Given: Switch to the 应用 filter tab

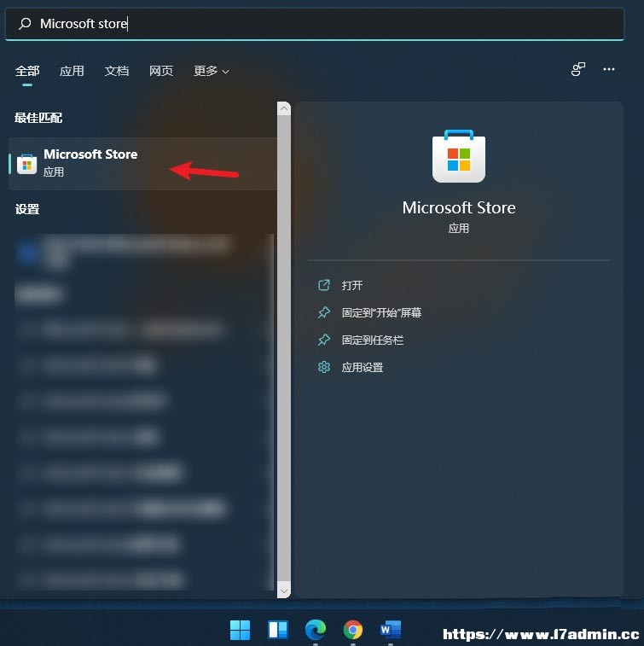Looking at the screenshot, I should coord(72,71).
